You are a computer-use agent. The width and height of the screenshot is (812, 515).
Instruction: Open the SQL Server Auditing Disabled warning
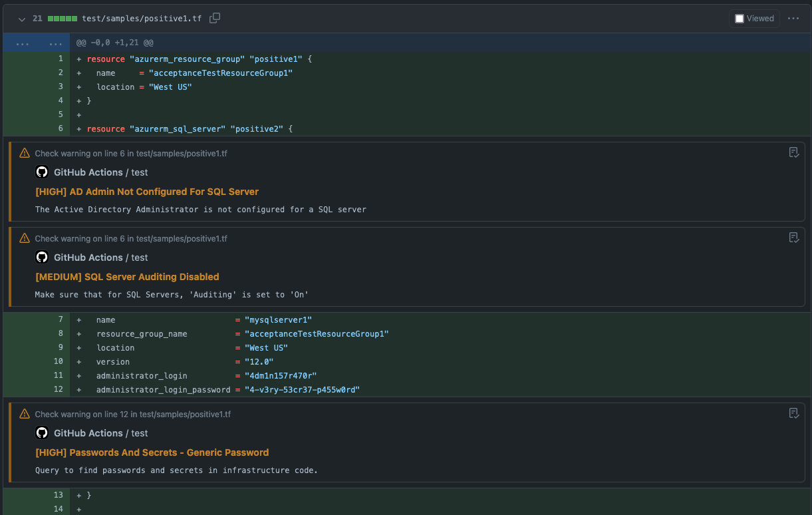click(x=128, y=276)
